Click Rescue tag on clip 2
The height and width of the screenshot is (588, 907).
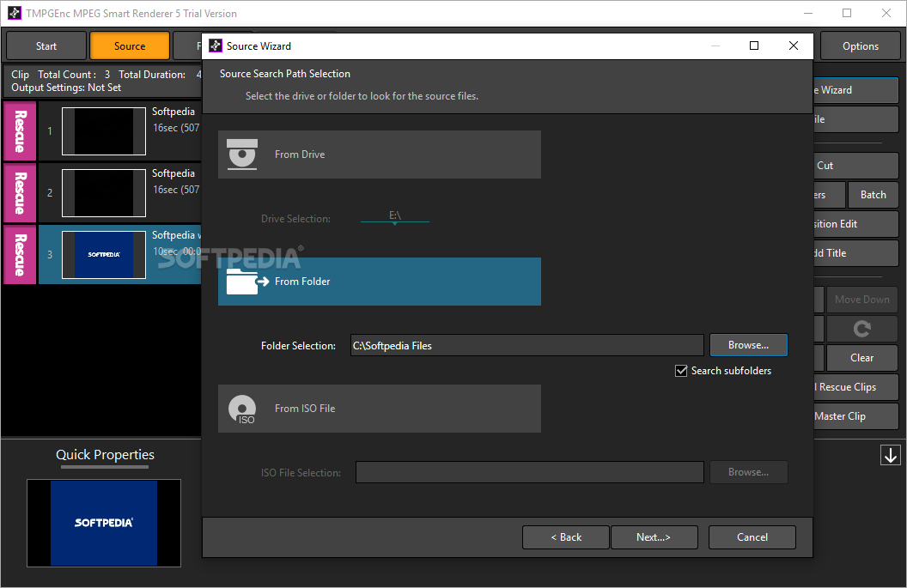point(21,193)
